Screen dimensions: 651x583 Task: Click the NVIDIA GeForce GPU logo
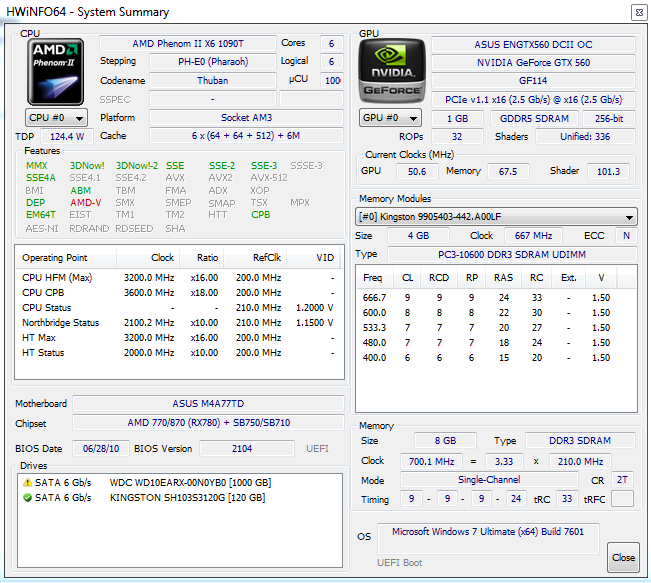[x=392, y=71]
